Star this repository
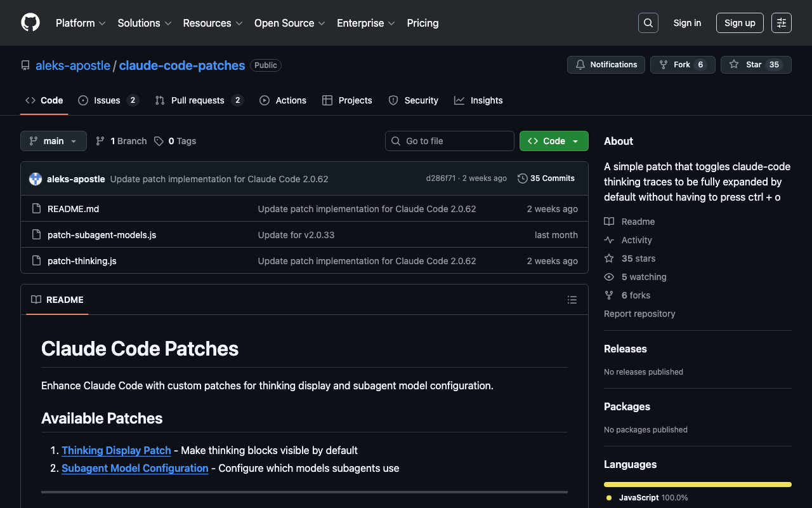The image size is (812, 508). (756, 65)
